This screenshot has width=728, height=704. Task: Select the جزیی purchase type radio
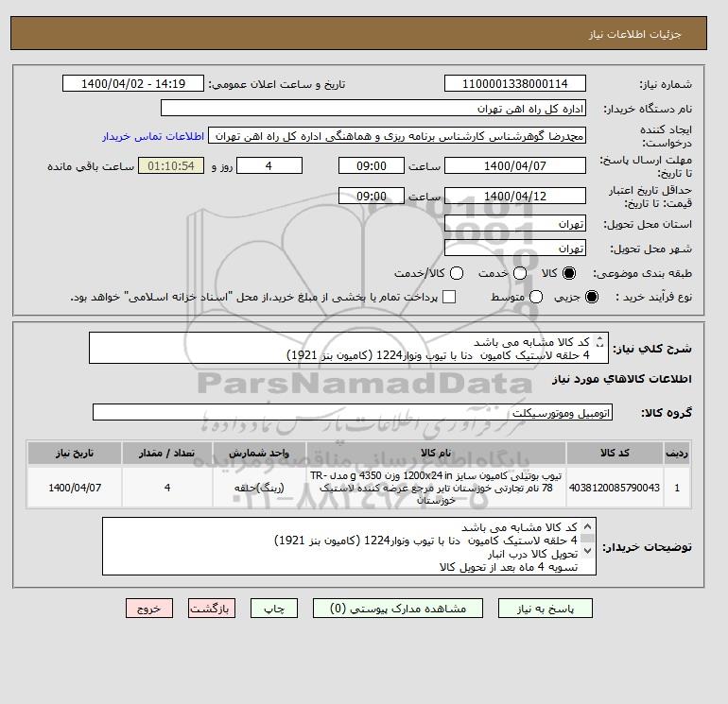(x=592, y=297)
